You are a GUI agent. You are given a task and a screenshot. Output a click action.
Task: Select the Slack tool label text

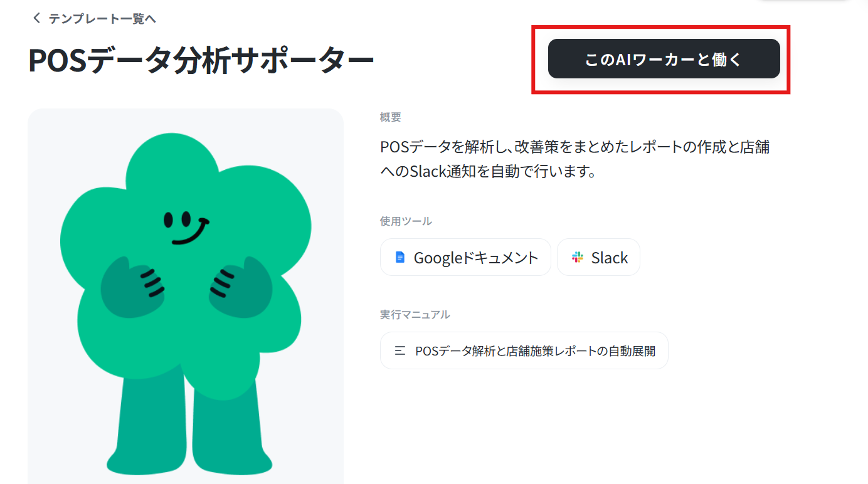point(609,258)
